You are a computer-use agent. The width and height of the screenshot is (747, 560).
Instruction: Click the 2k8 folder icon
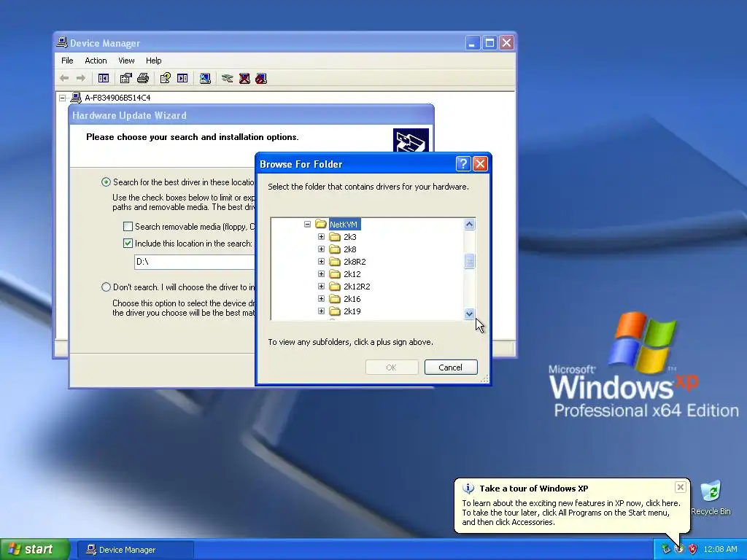(335, 249)
